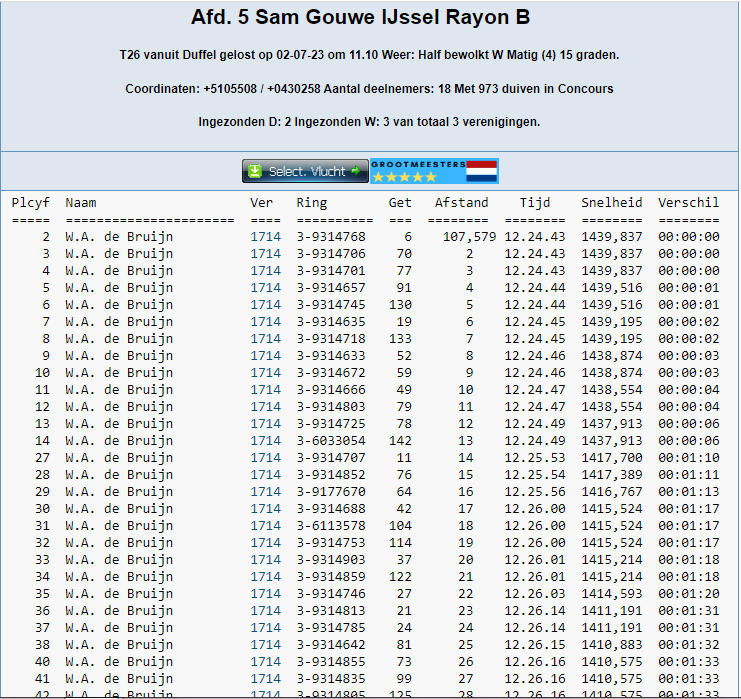Image resolution: width=741 pixels, height=699 pixels.
Task: Open Ver link 1714 for ring 3-9314835
Action: coord(266,679)
